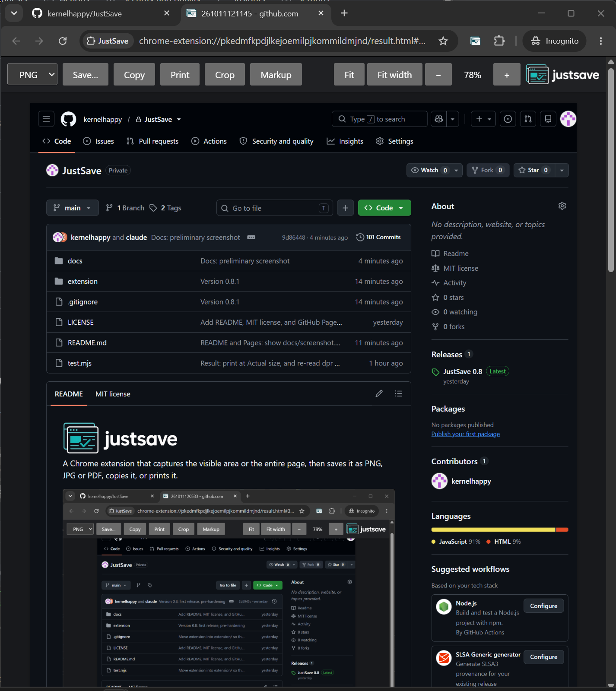Open the Chrome extensions puzzle icon
Screen dimensions: 616x691
click(499, 41)
